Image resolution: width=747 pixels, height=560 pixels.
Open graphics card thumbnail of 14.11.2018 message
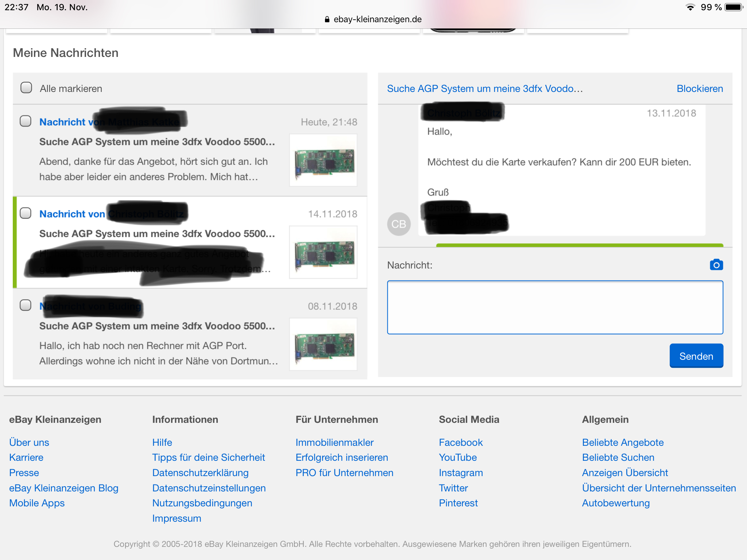pyautogui.click(x=323, y=252)
